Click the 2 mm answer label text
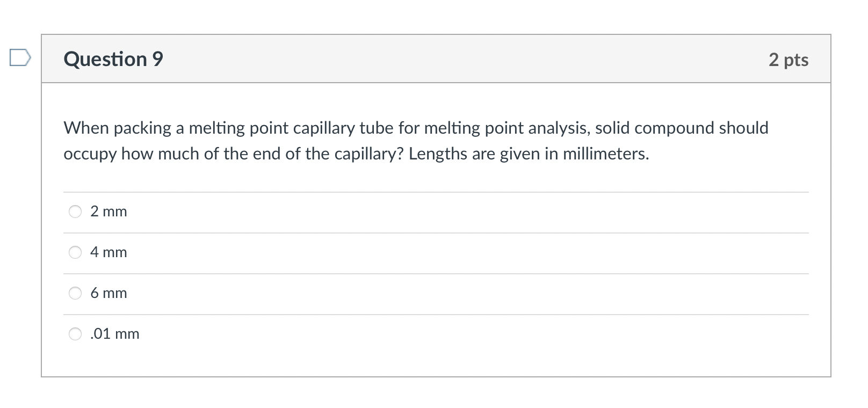This screenshot has width=868, height=408. point(108,212)
